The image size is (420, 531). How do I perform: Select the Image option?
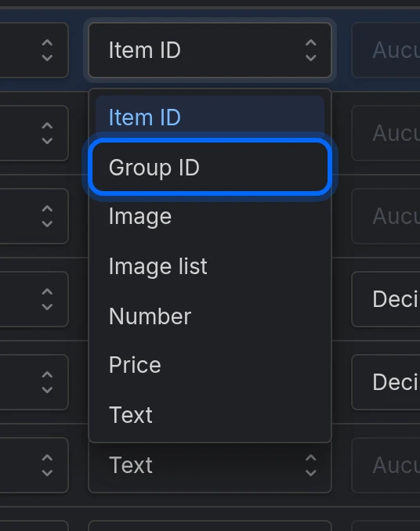coord(210,216)
